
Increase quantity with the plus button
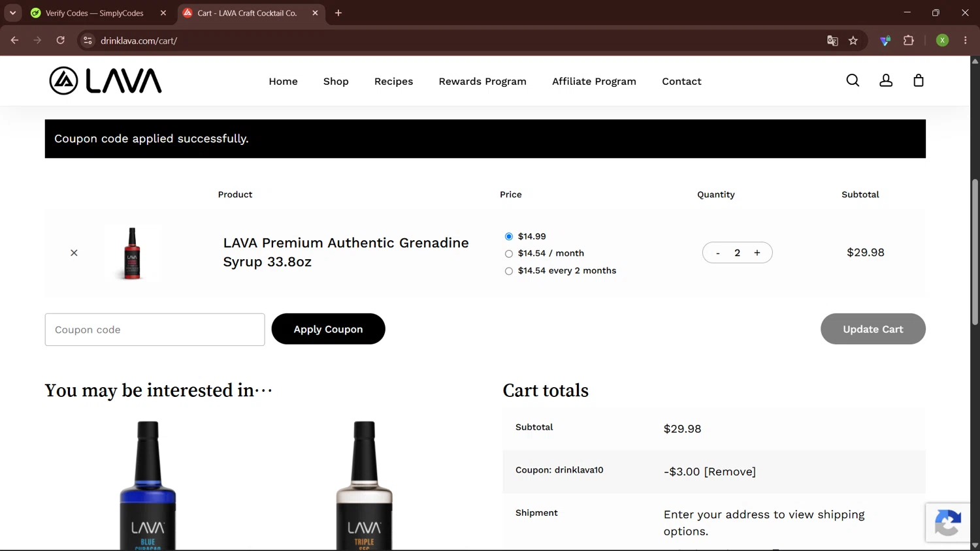click(757, 253)
